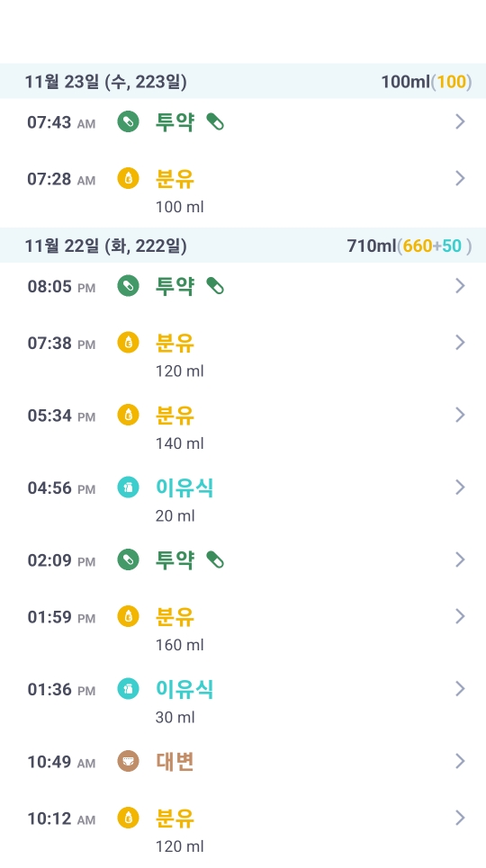Tap the formula bottle icon at 05:34 PM
Screen dimensions: 486x868
coord(128,416)
